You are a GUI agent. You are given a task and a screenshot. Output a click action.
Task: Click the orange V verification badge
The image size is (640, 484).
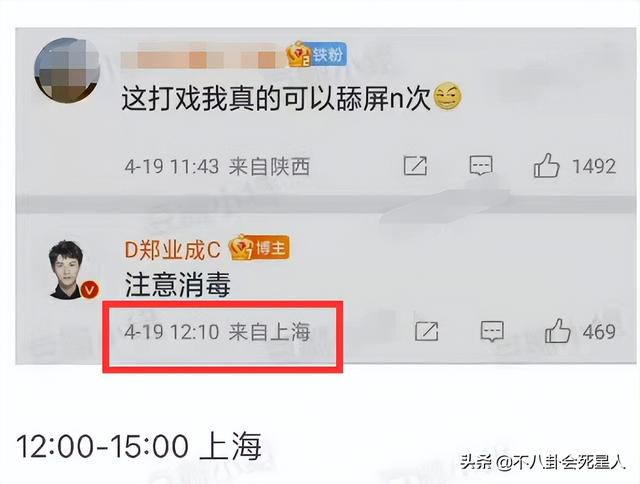(90, 290)
